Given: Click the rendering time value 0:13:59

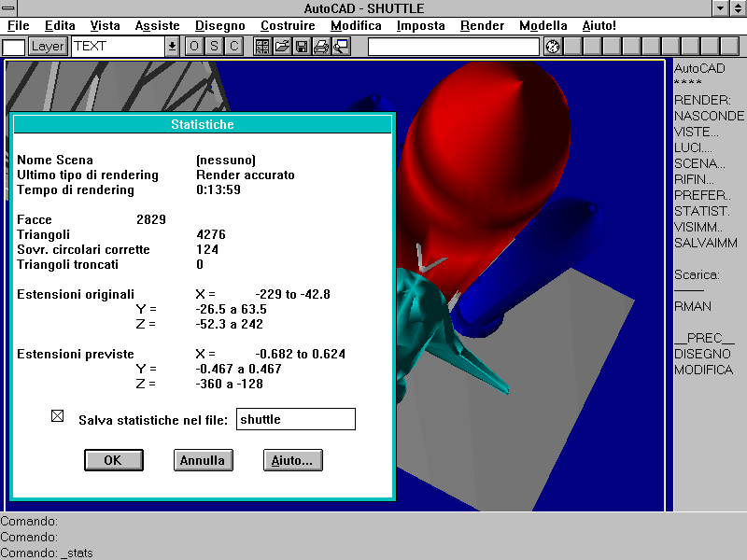Looking at the screenshot, I should pyautogui.click(x=218, y=189).
